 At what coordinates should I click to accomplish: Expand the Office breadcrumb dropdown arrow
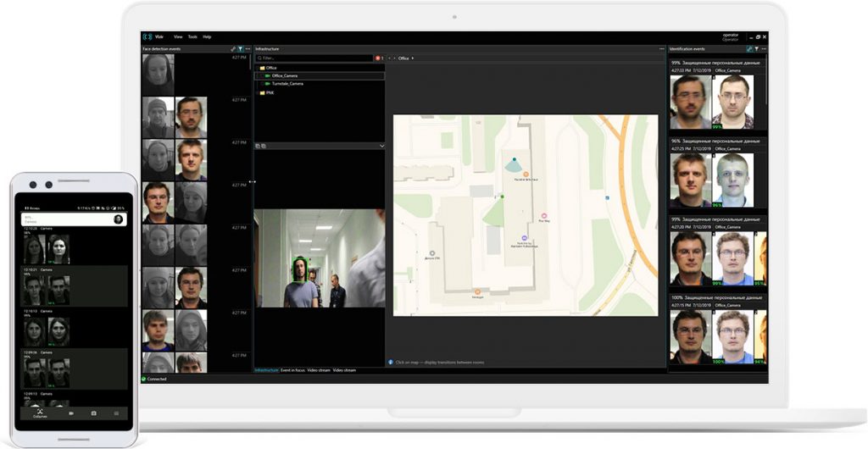pyautogui.click(x=413, y=58)
